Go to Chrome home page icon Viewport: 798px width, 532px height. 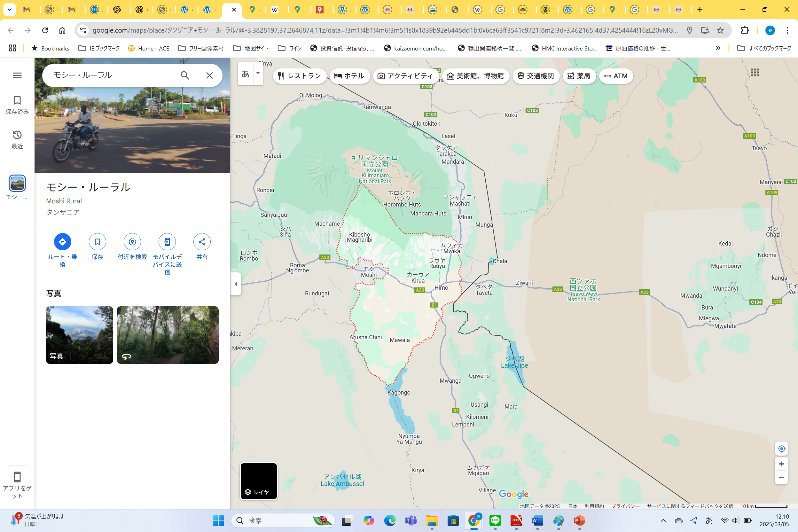point(62,30)
